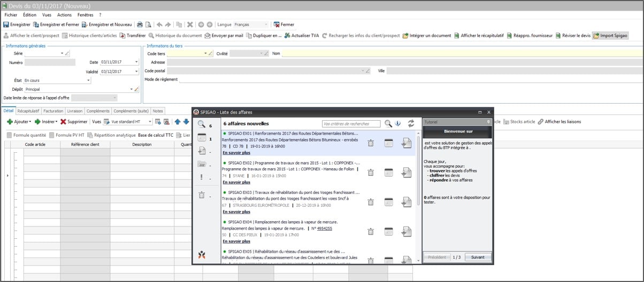Click Afficher les liaisons link icon
644x282 pixels.
tap(541, 121)
